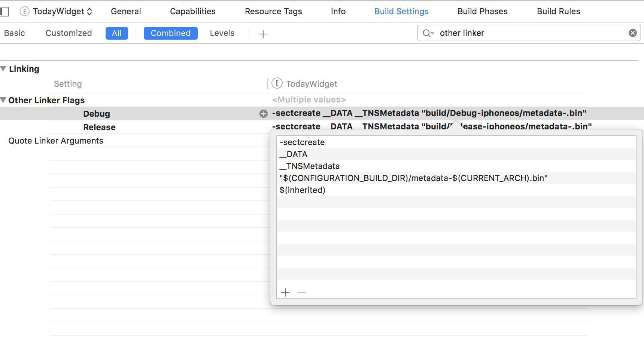Select the $(inherited) flag row
This screenshot has width=644, height=347.
click(303, 190)
